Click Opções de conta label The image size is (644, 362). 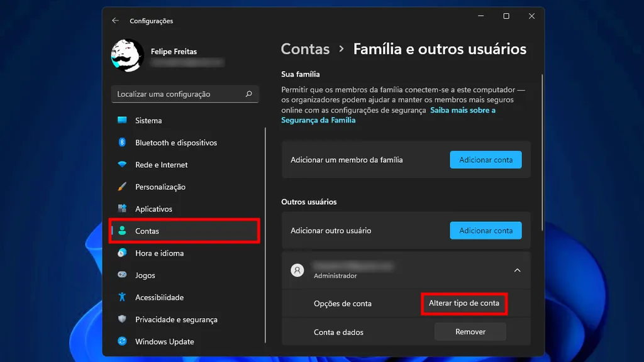[x=343, y=304]
